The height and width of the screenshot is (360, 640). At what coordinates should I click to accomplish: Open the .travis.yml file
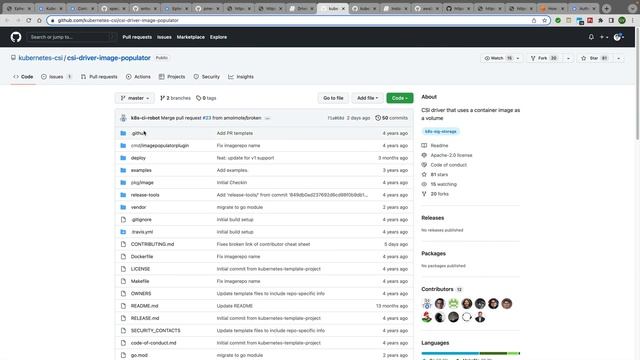pyautogui.click(x=142, y=232)
